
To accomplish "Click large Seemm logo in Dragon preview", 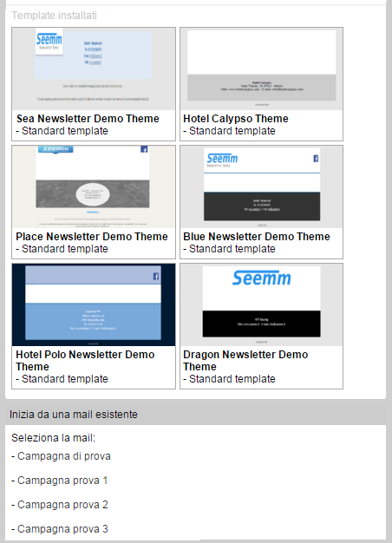I will click(261, 278).
